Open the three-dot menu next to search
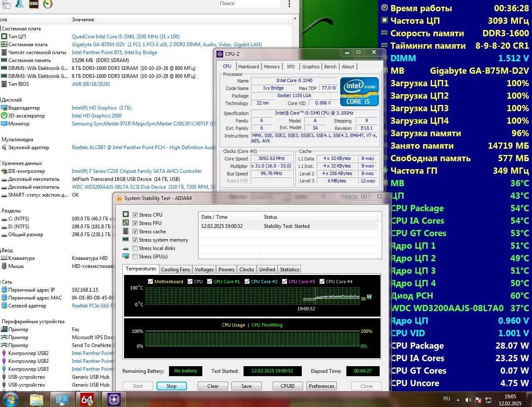 (289, 4)
